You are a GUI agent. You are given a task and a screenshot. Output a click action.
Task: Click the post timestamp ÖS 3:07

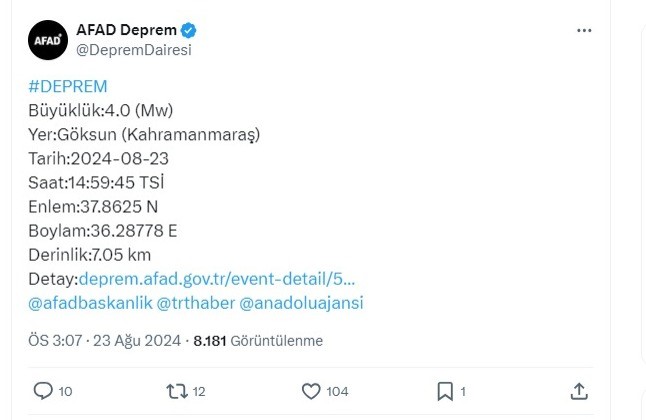point(54,341)
